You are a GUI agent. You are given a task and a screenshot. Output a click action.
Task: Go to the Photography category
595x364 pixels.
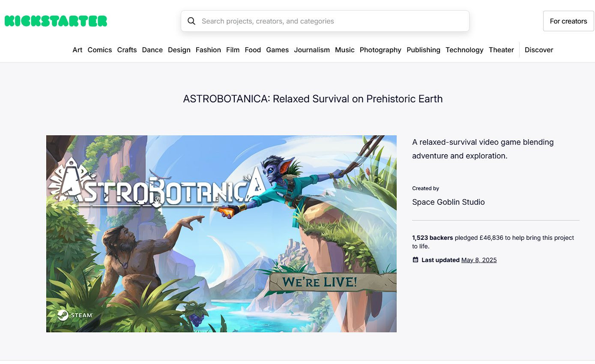click(380, 50)
